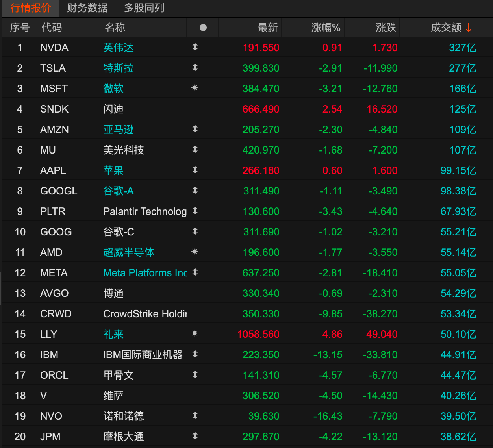Click the 53.34亿 turnover value

click(458, 314)
